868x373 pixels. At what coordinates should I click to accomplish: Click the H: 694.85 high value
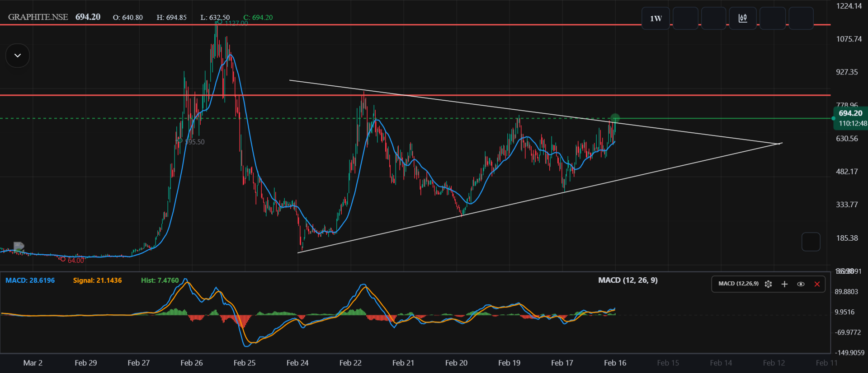pos(171,18)
